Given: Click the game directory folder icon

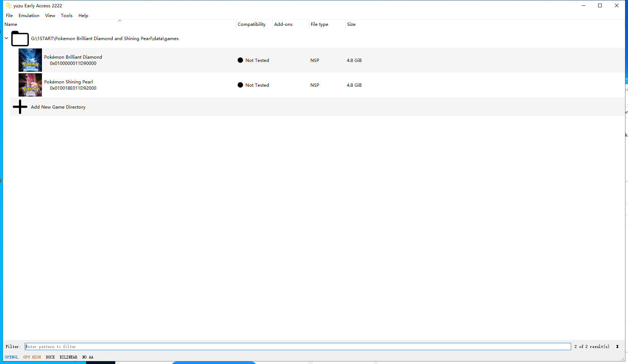Looking at the screenshot, I should [20, 39].
